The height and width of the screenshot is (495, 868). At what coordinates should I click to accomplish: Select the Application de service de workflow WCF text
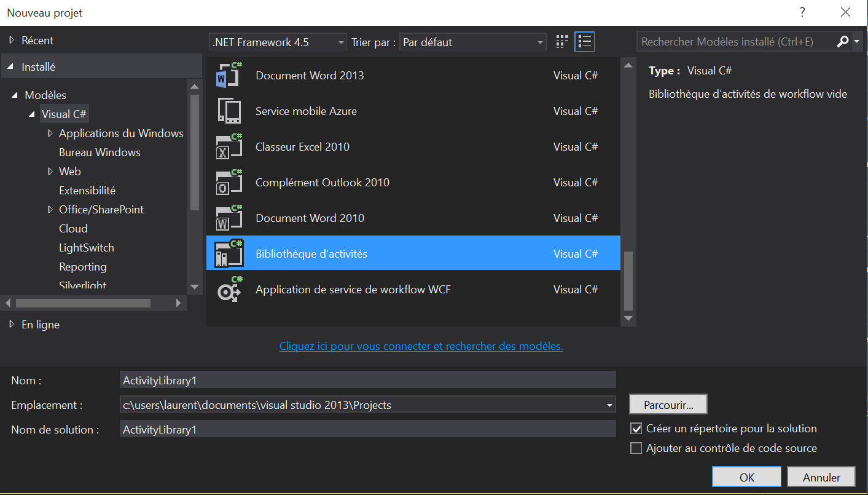pos(353,290)
